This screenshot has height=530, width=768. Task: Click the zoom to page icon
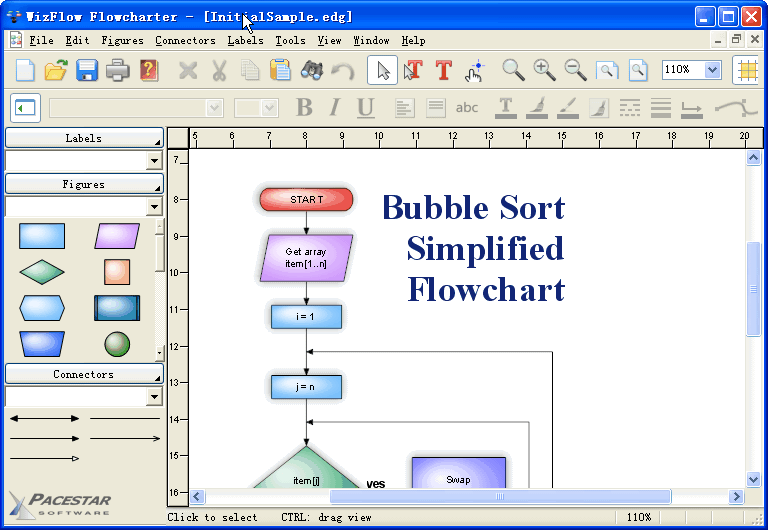pyautogui.click(x=638, y=71)
